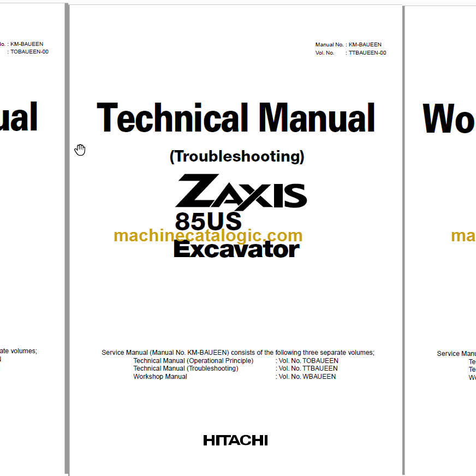Select the "Technical Manual (Troubleshooting)" list row
The image size is (476, 476).
pyautogui.click(x=186, y=368)
